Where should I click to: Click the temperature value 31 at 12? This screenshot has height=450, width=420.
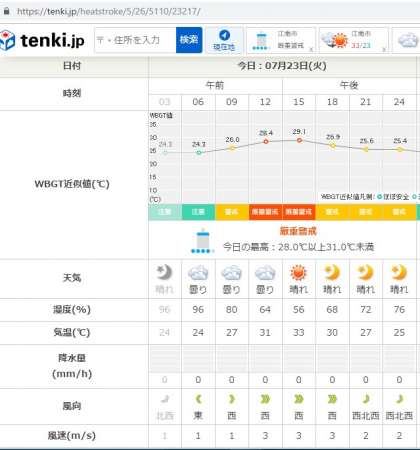265,333
